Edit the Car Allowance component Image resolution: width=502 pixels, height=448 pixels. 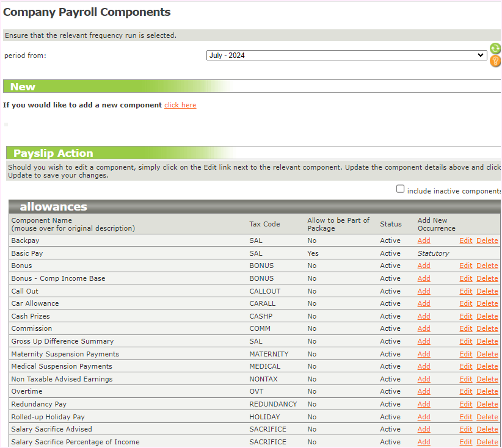tap(465, 303)
